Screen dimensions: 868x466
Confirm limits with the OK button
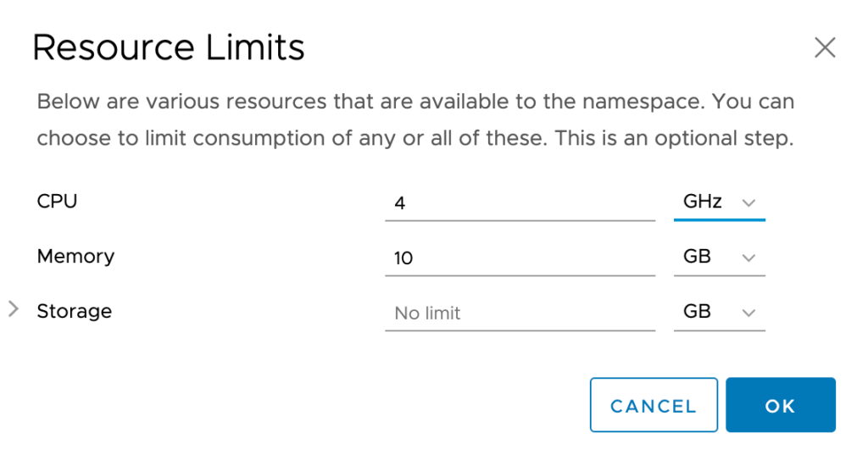coord(780,406)
